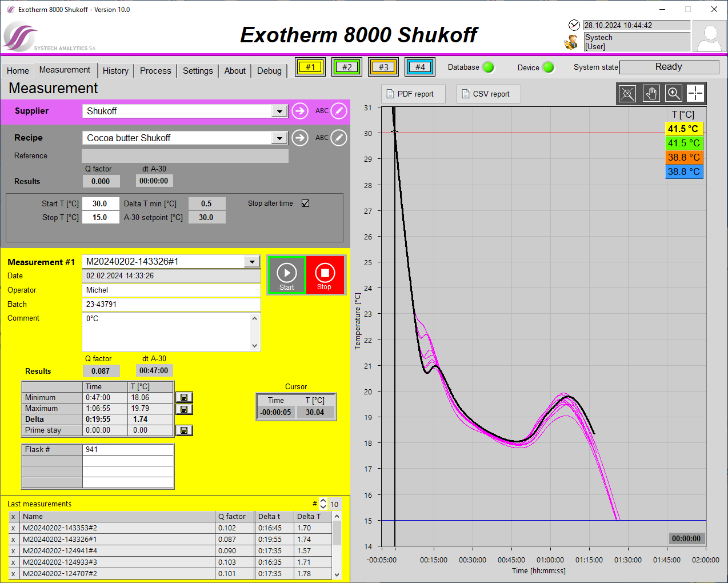Edit the Stop T field showing 15.0
Viewport: 728px width, 583px height.
[x=101, y=218]
